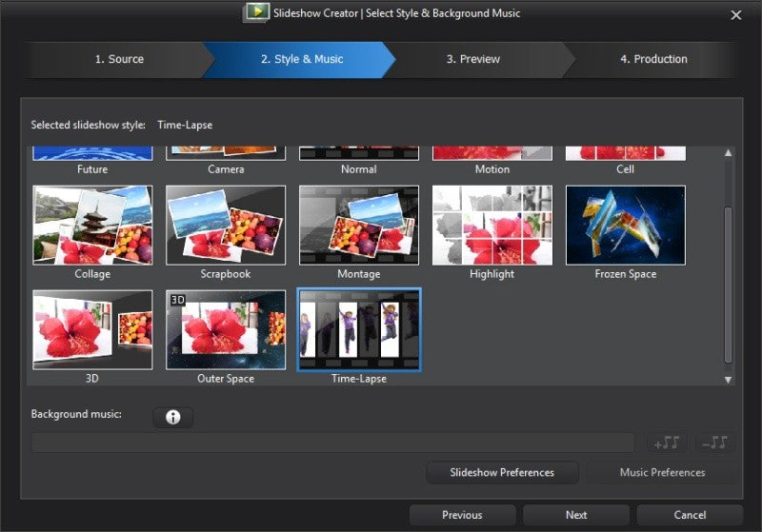Select the Collage slideshow style
This screenshot has height=532, width=762.
(x=92, y=226)
